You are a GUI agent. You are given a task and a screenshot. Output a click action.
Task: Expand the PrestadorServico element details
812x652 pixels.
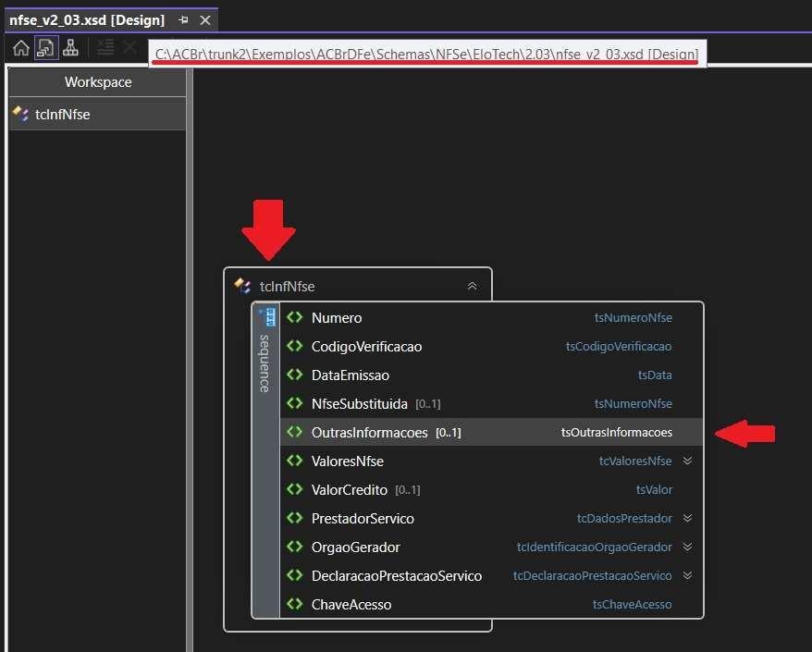688,518
